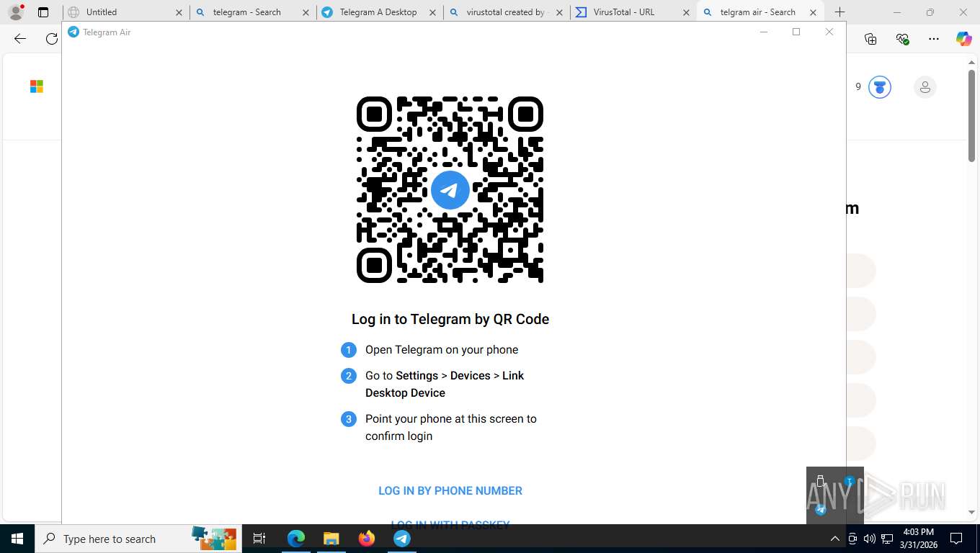Open Edge Collections icon
Viewport: 980px width, 553px height.
(870, 39)
